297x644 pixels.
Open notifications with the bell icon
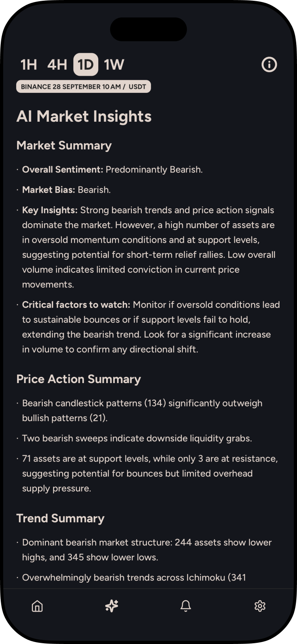click(x=185, y=606)
